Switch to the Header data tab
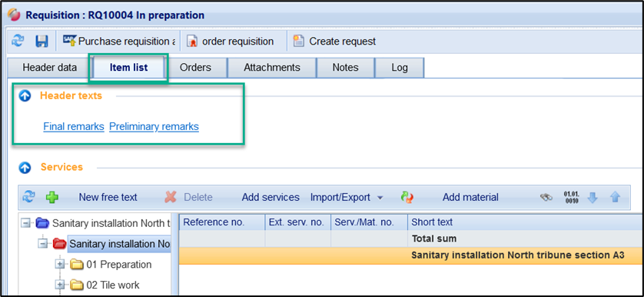This screenshot has width=644, height=297. click(x=49, y=68)
